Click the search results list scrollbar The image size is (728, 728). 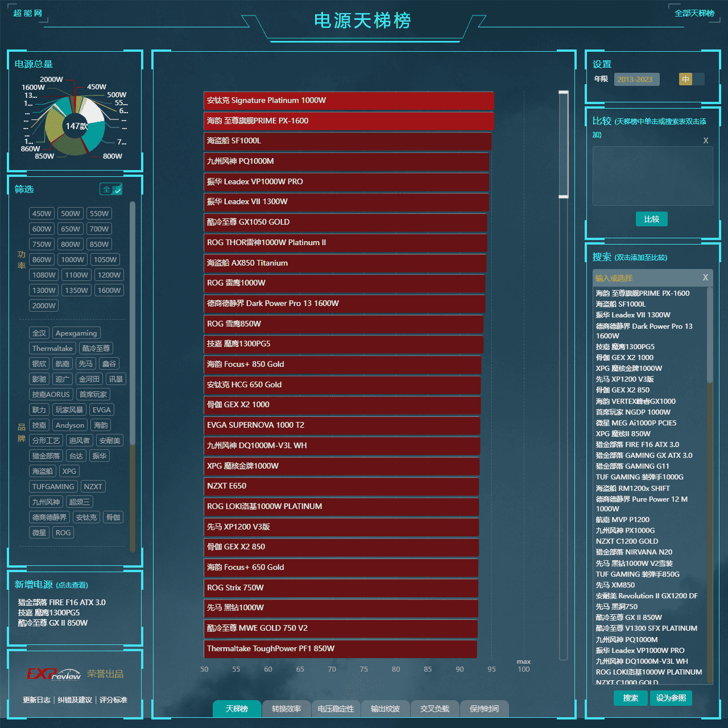pyautogui.click(x=710, y=336)
